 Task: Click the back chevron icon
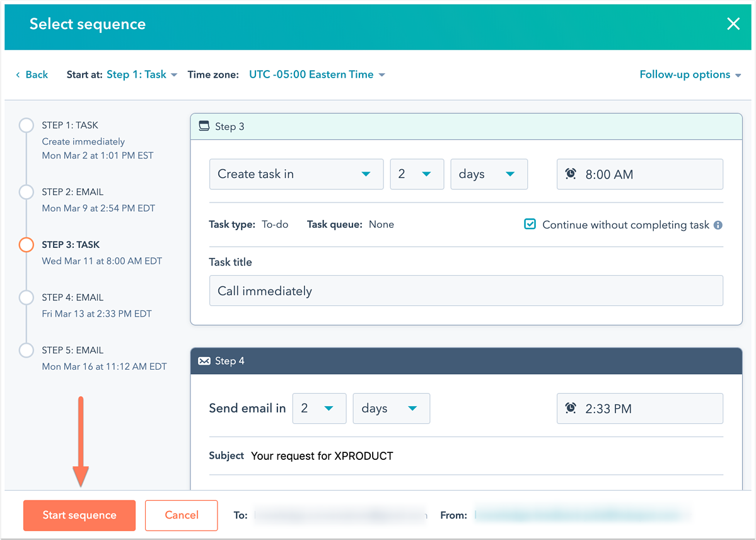(x=16, y=74)
